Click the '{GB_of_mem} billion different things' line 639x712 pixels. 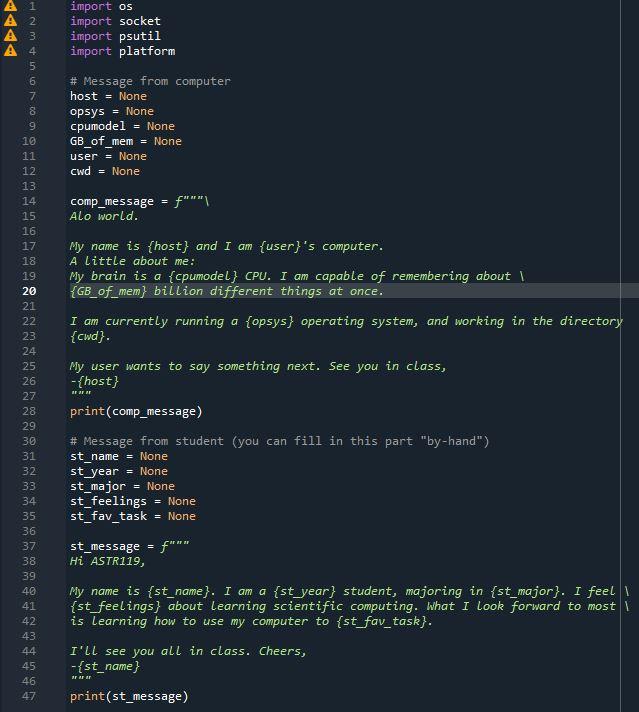[227, 291]
